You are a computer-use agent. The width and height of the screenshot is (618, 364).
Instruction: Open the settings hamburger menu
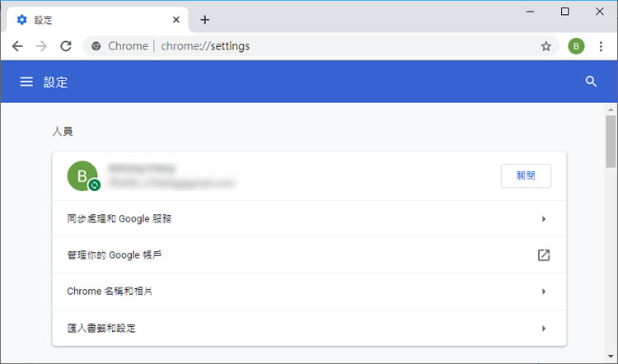[26, 82]
